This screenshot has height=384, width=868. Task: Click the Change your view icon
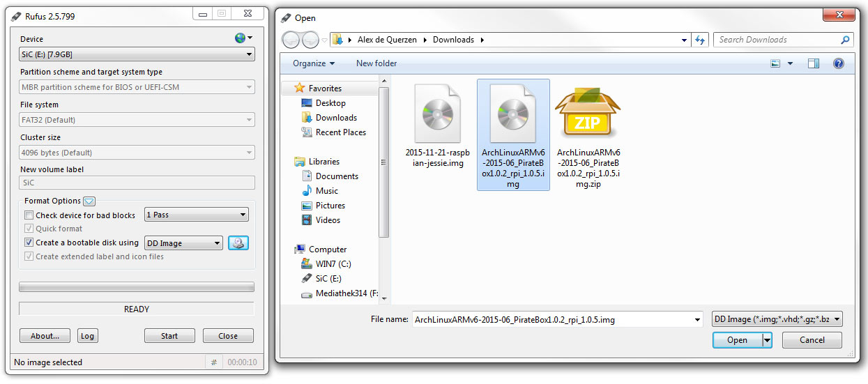tap(775, 63)
